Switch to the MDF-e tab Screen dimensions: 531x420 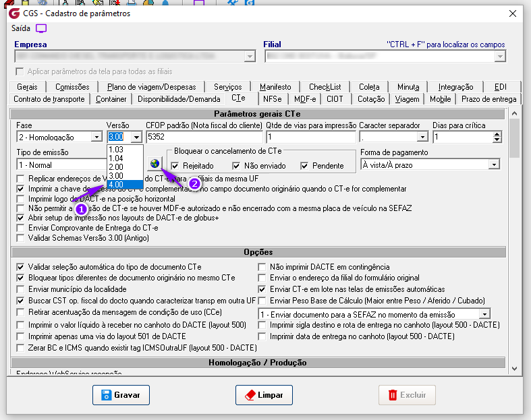click(x=305, y=99)
